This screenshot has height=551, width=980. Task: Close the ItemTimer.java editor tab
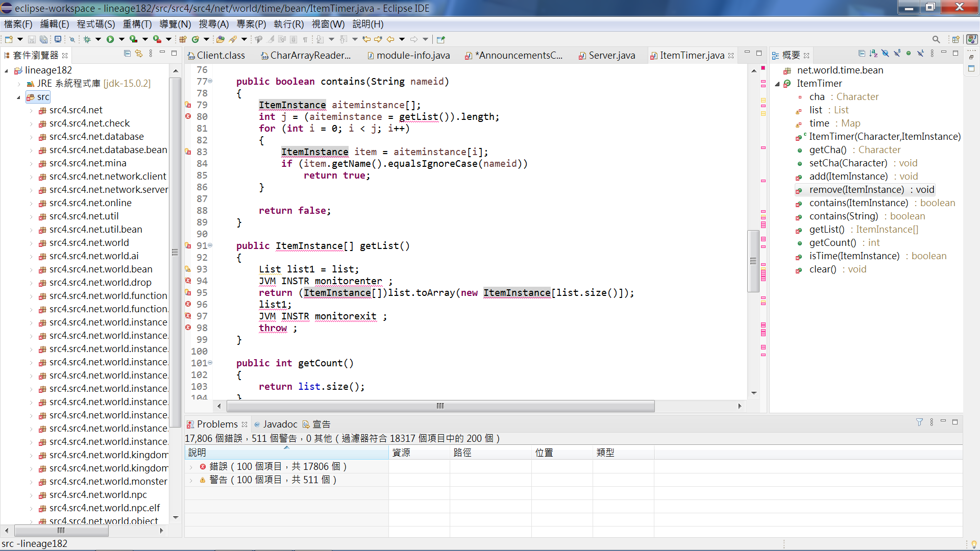(731, 56)
